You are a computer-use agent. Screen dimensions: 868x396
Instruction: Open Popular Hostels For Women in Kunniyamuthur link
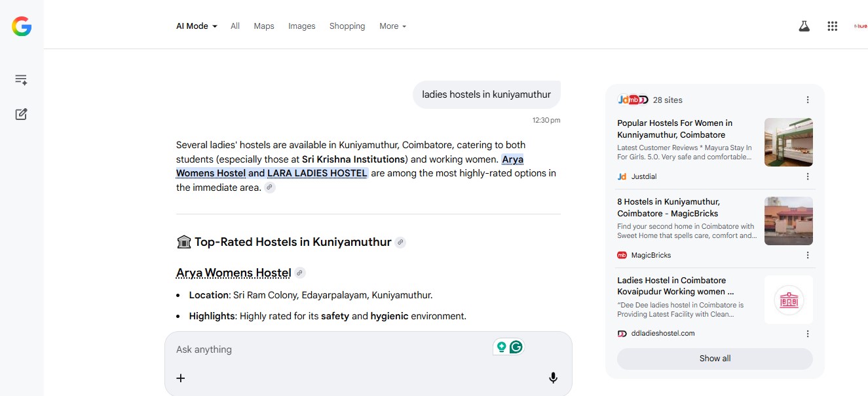[x=675, y=129]
